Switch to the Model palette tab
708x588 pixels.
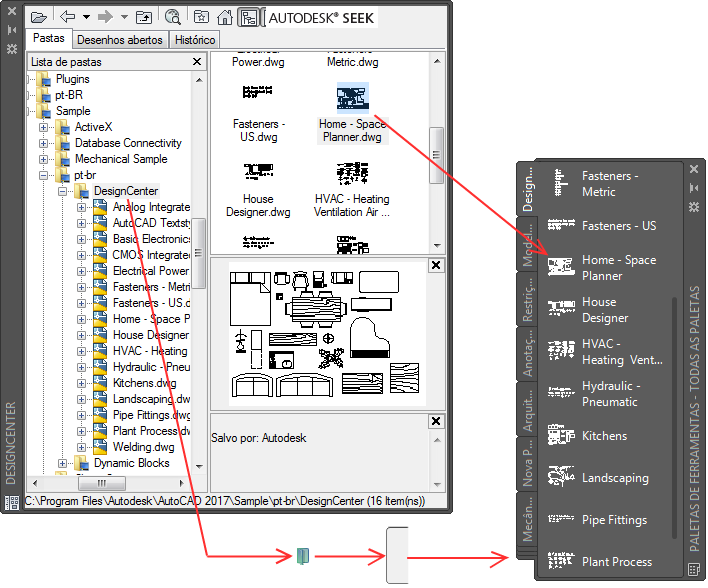(526, 245)
